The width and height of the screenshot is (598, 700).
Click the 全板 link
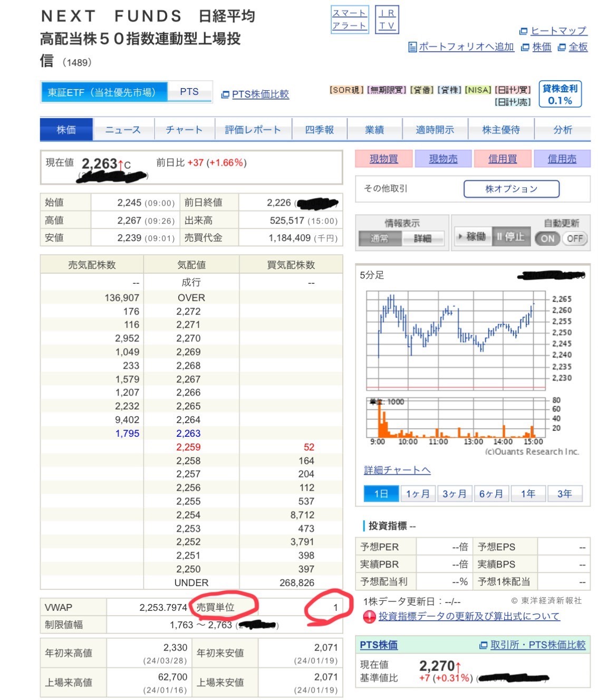click(578, 47)
